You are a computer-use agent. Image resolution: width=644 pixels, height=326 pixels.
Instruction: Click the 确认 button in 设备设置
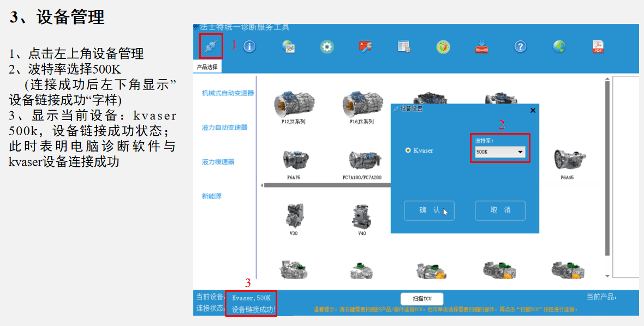[429, 210]
